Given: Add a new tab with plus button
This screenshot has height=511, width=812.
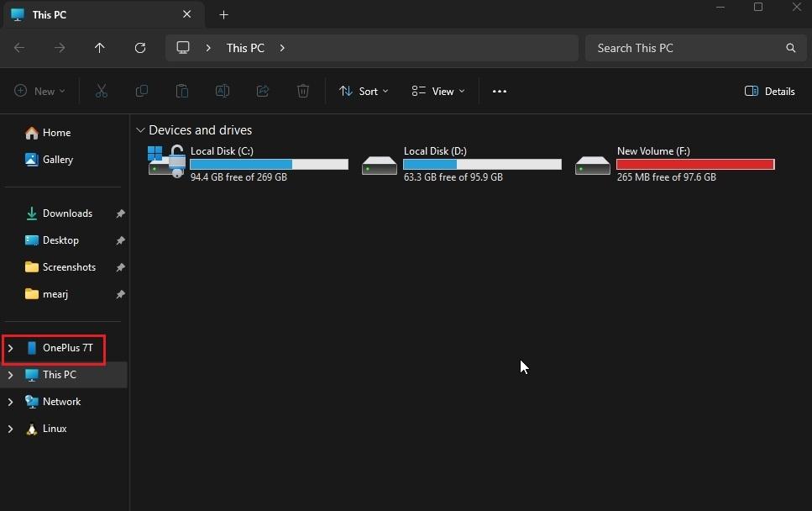Looking at the screenshot, I should coord(223,14).
